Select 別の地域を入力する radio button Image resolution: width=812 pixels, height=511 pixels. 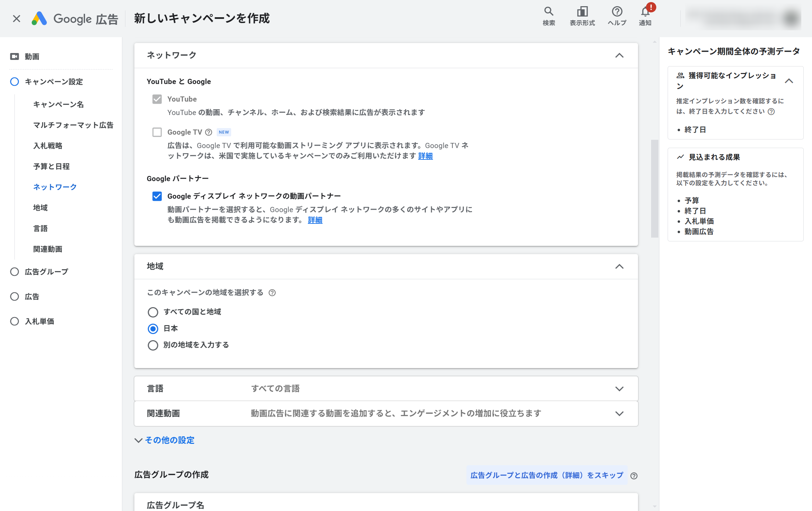[x=153, y=345]
